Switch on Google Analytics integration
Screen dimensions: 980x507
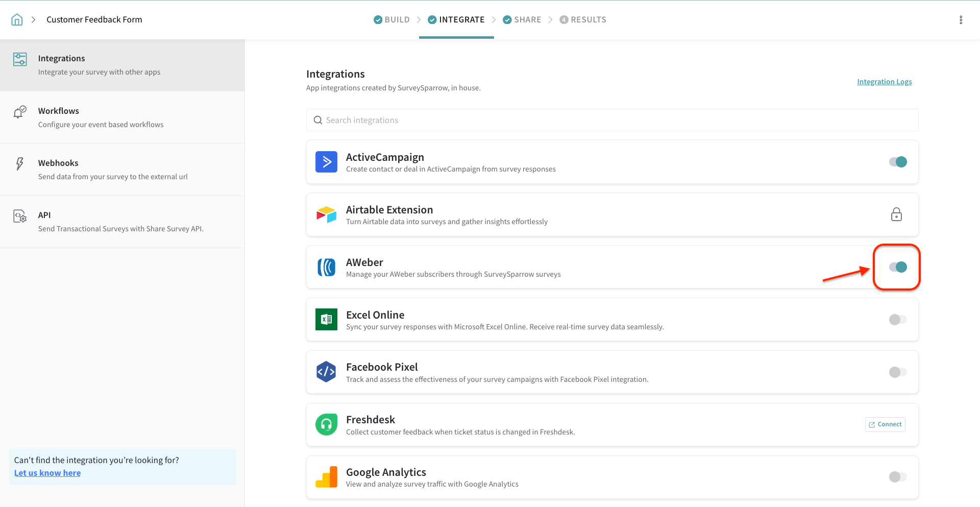click(898, 477)
